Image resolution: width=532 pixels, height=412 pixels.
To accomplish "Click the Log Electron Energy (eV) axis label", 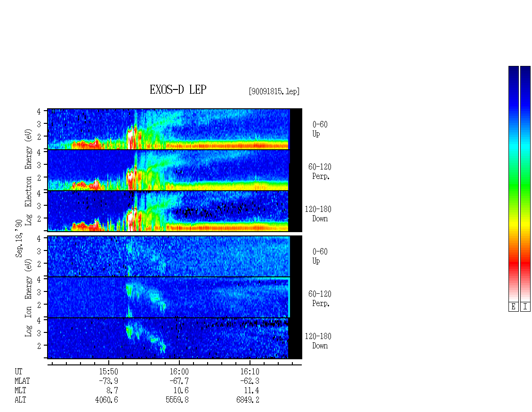I will (x=29, y=177).
